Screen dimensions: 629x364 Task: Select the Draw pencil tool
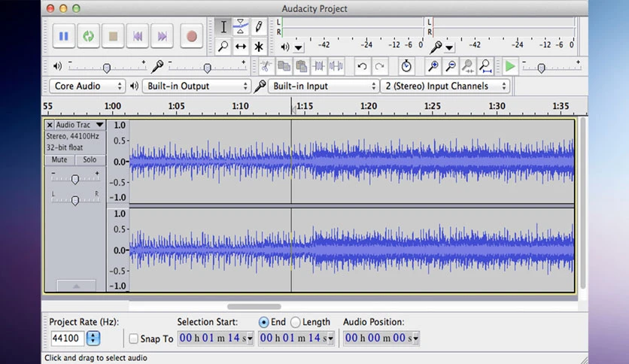coord(259,27)
